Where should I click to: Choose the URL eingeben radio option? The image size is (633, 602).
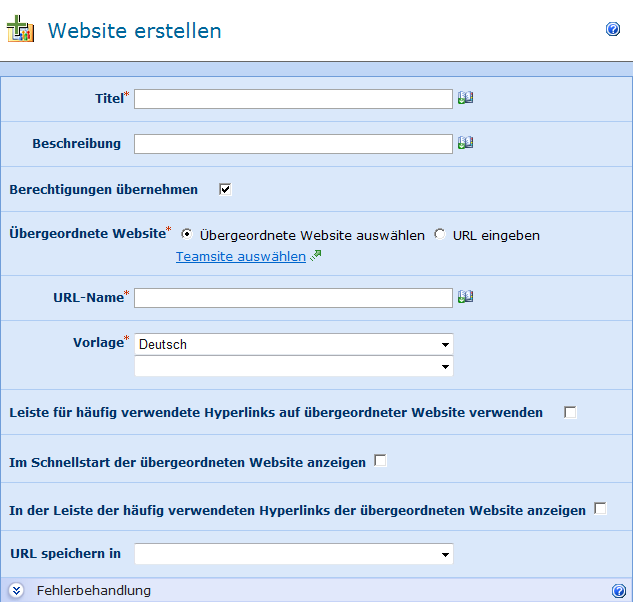click(x=440, y=234)
